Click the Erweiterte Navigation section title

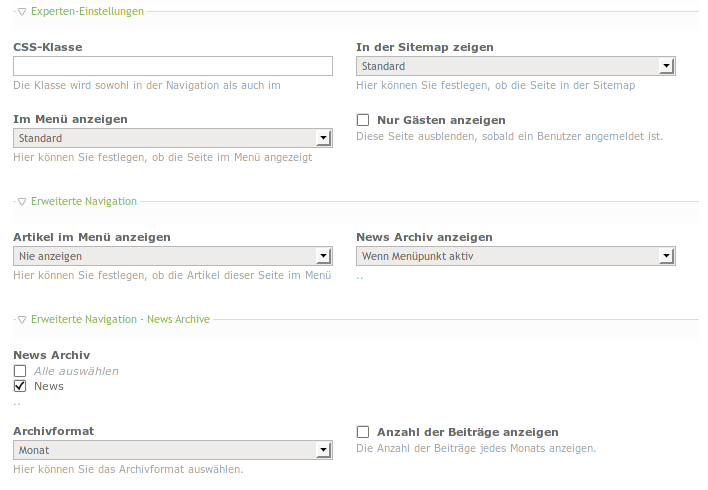pyautogui.click(x=84, y=202)
